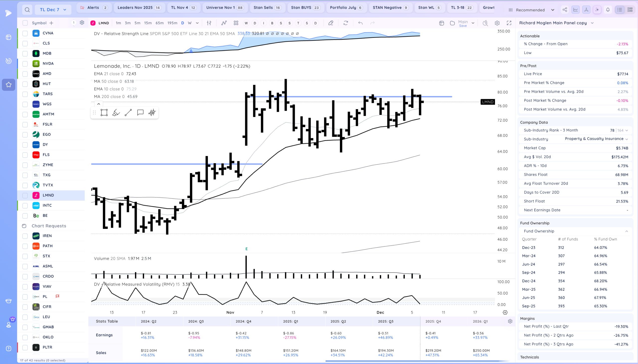Viewport: 638px width, 364px height.
Task: Open Stats Table settings gear
Action: point(510,321)
